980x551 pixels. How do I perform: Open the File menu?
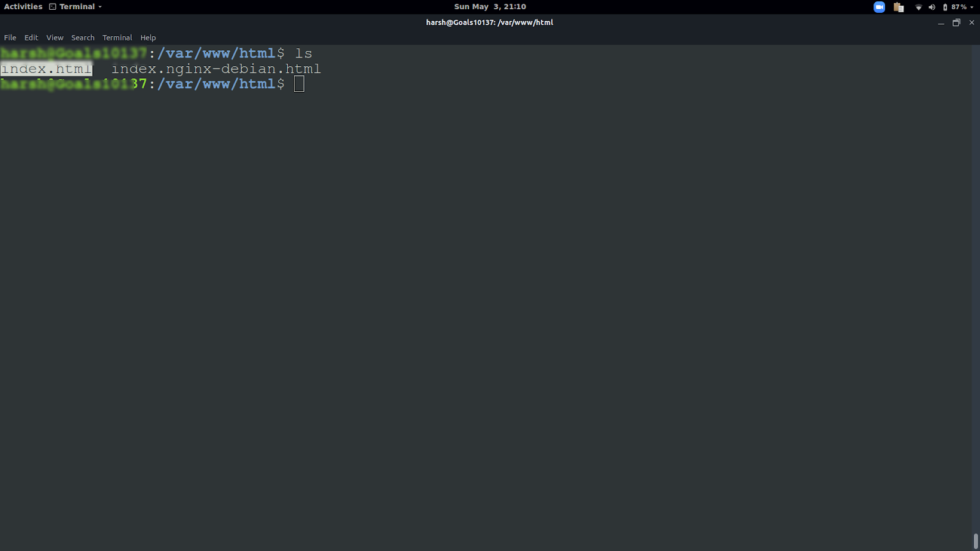click(x=10, y=37)
